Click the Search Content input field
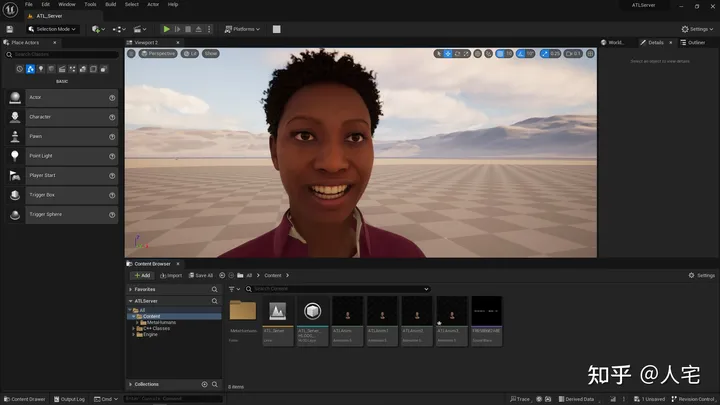Viewport: 720px width, 405px height. (x=338, y=289)
